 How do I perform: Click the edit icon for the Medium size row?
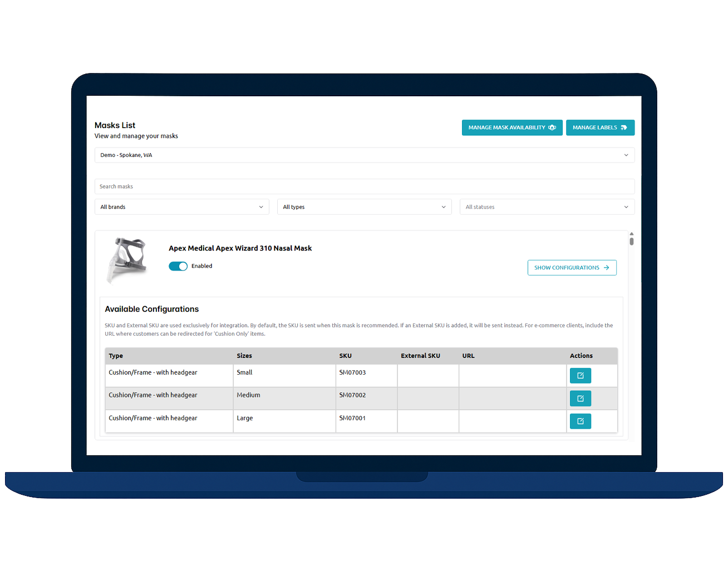pos(580,399)
